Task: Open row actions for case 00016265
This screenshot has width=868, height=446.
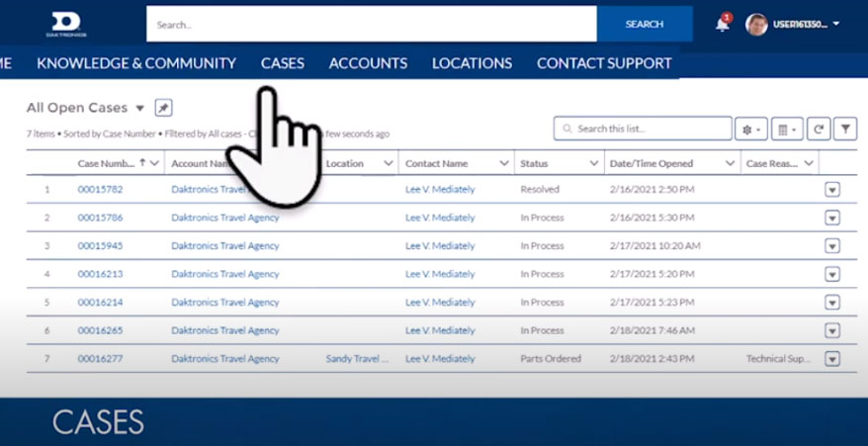Action: click(832, 330)
